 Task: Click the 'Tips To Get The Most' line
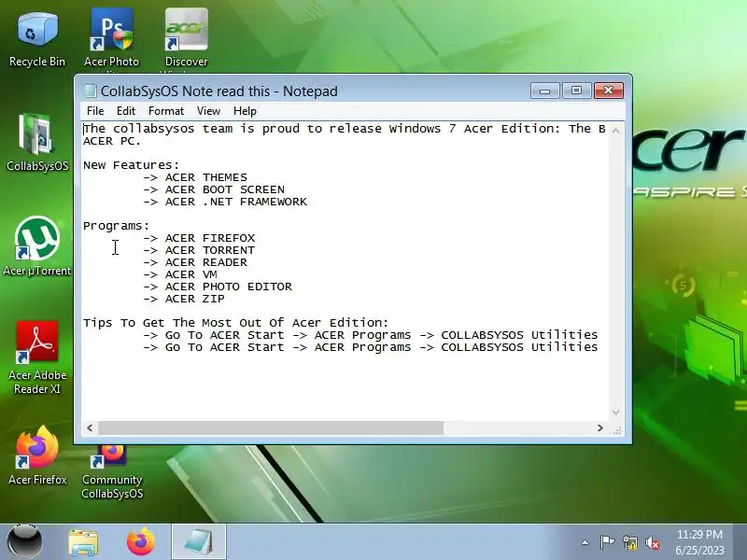pyautogui.click(x=236, y=323)
